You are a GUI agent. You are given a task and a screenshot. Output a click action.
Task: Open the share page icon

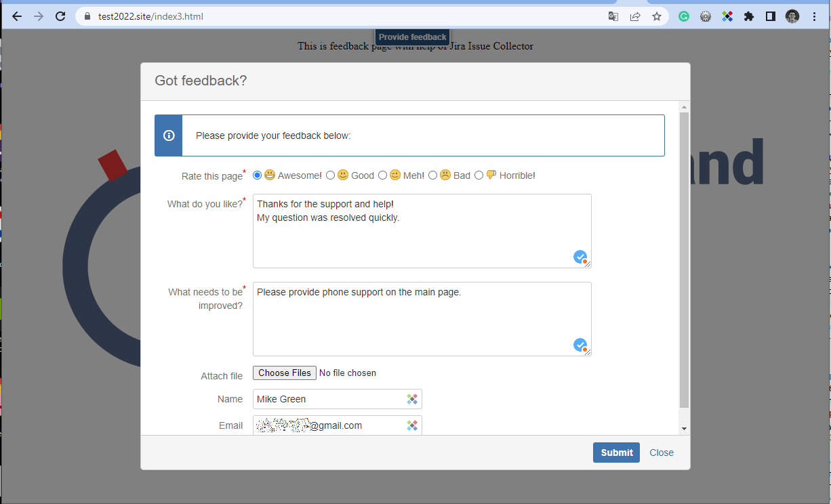pos(635,16)
